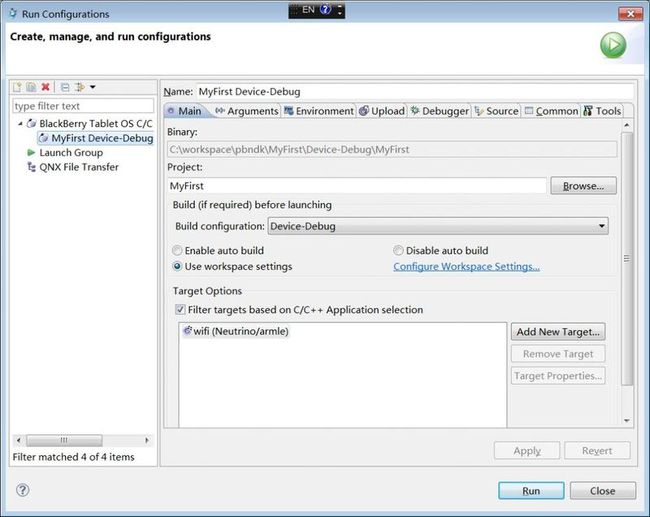
Task: Select Use workspace settings radio button
Action: click(x=177, y=266)
